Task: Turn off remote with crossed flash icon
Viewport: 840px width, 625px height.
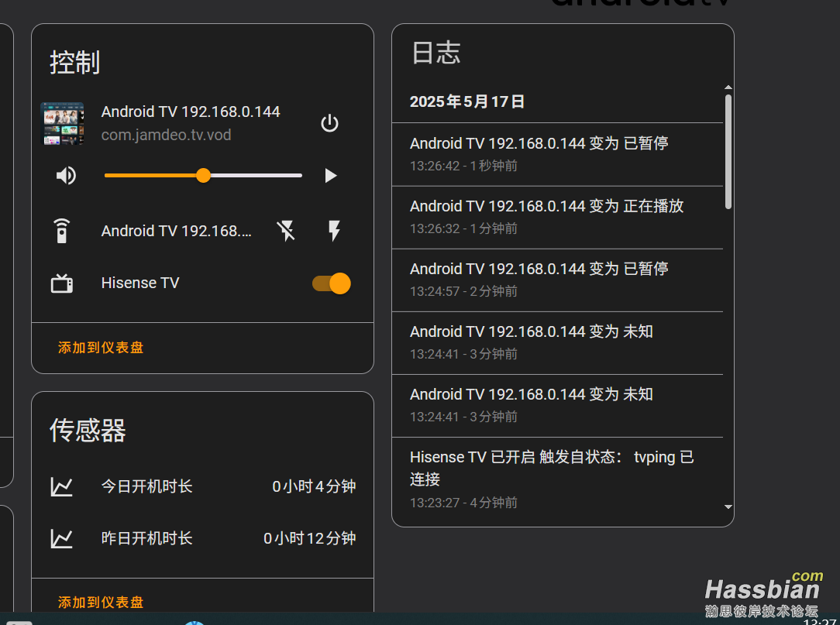Action: (x=286, y=231)
